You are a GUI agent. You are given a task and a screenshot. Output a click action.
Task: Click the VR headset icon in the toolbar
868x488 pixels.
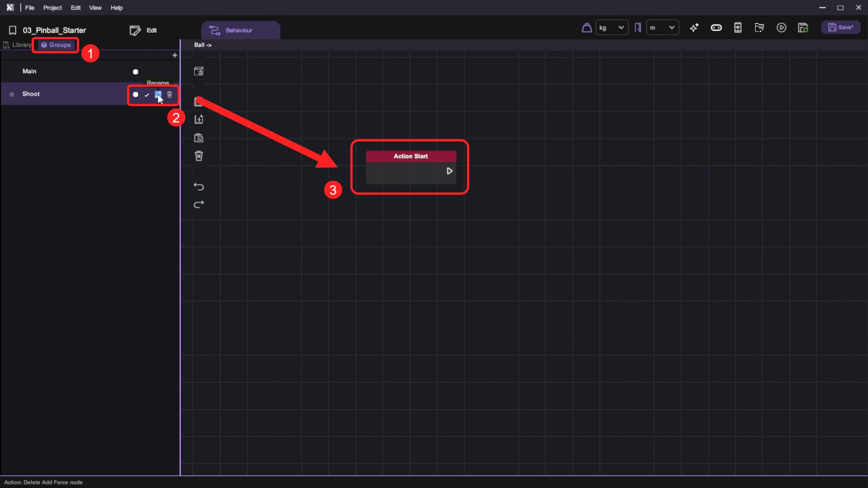[x=716, y=28]
